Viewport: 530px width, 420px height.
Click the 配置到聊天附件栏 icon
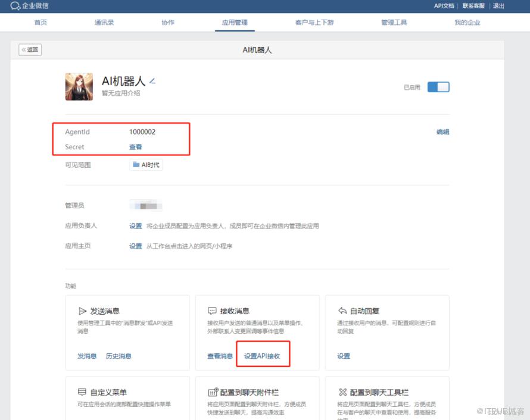tap(212, 393)
